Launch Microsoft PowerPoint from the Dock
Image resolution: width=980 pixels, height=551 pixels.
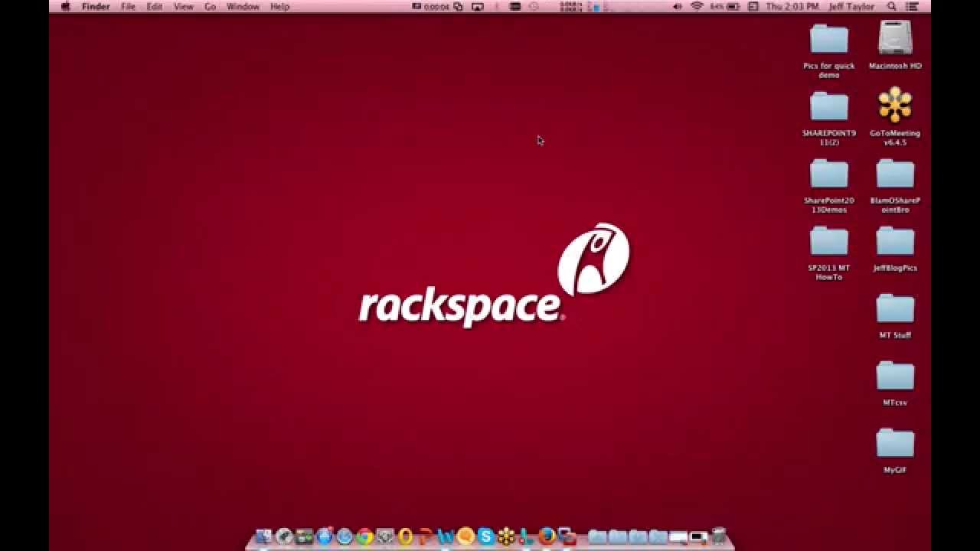coord(426,536)
